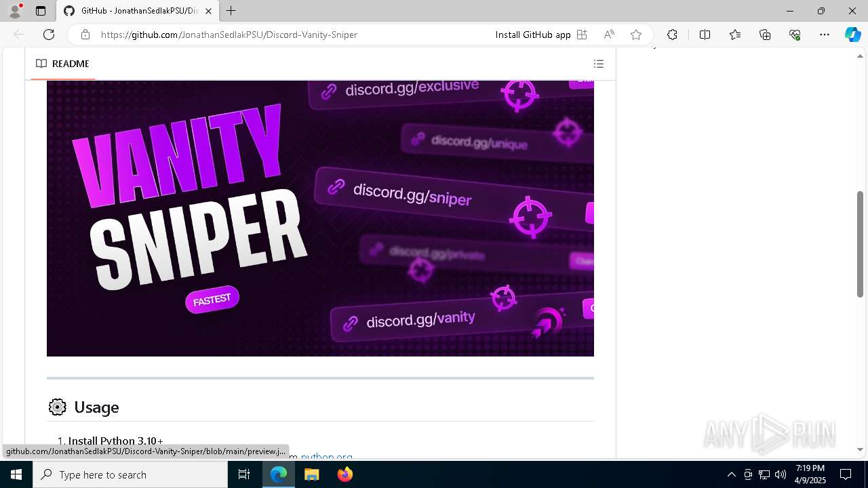This screenshot has width=868, height=488.
Task: Open the Favorites list icon
Action: coord(735,35)
